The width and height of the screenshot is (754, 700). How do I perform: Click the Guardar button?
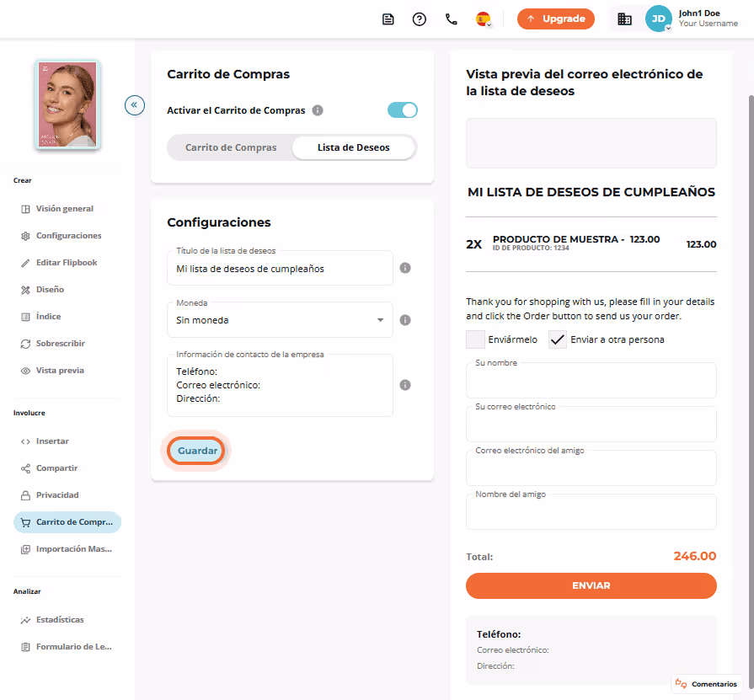pos(197,451)
